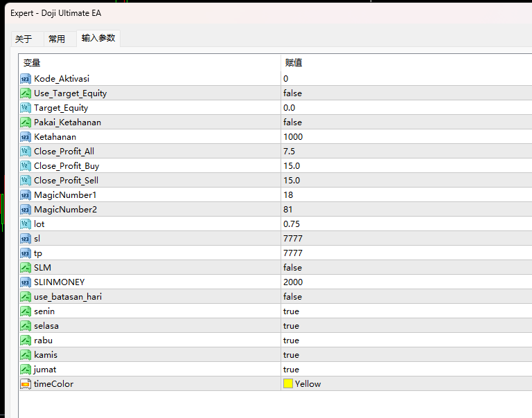Click the double-type icon beside Target_Equity
Screen dimensions: 532x418
click(26, 108)
